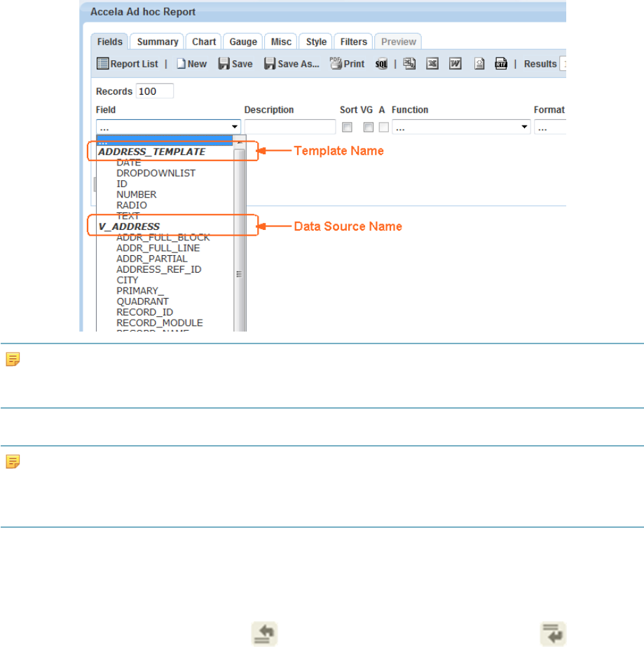Screen dimensions: 644x647
Task: Click the field list scroll up arrow
Action: [x=239, y=142]
